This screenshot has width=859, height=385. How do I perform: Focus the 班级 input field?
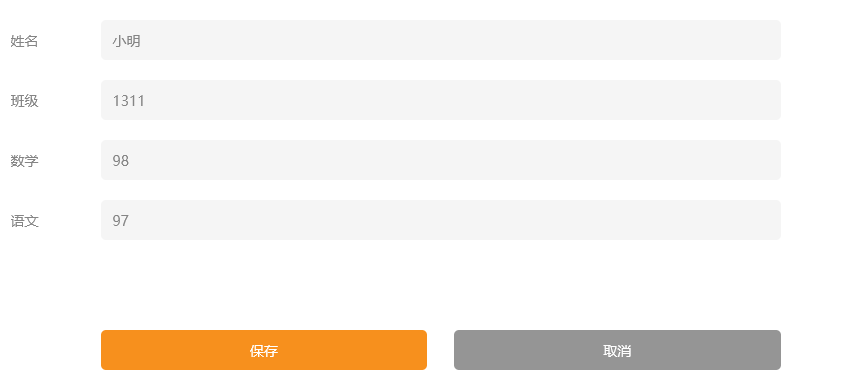pyautogui.click(x=440, y=100)
